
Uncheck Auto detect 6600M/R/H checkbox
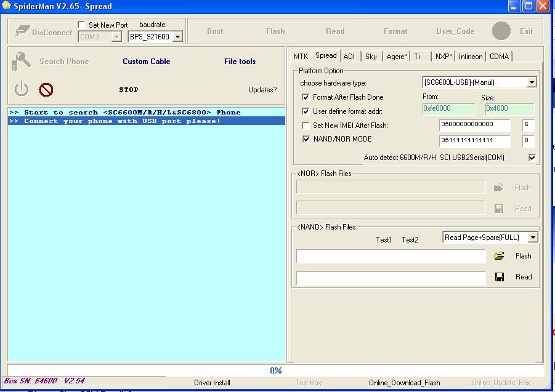[532, 158]
